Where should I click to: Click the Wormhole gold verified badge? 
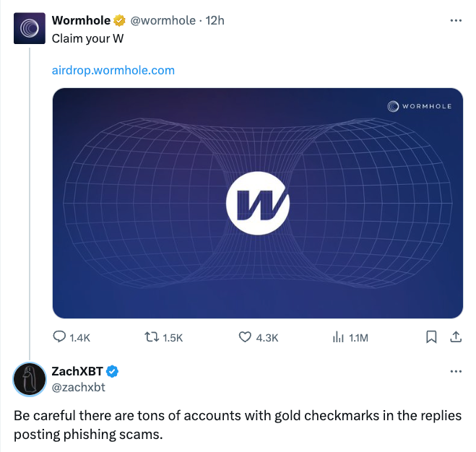point(120,21)
